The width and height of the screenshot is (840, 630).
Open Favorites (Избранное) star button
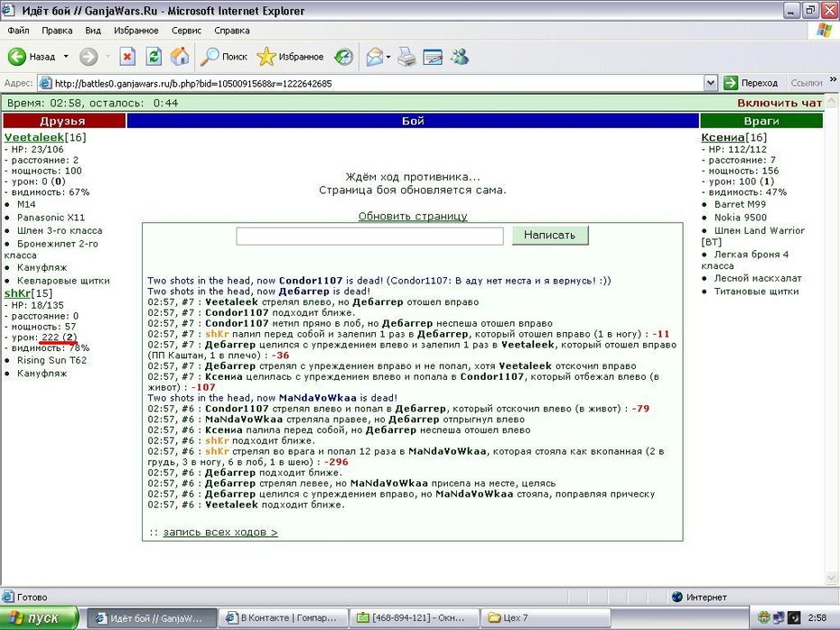coord(290,56)
